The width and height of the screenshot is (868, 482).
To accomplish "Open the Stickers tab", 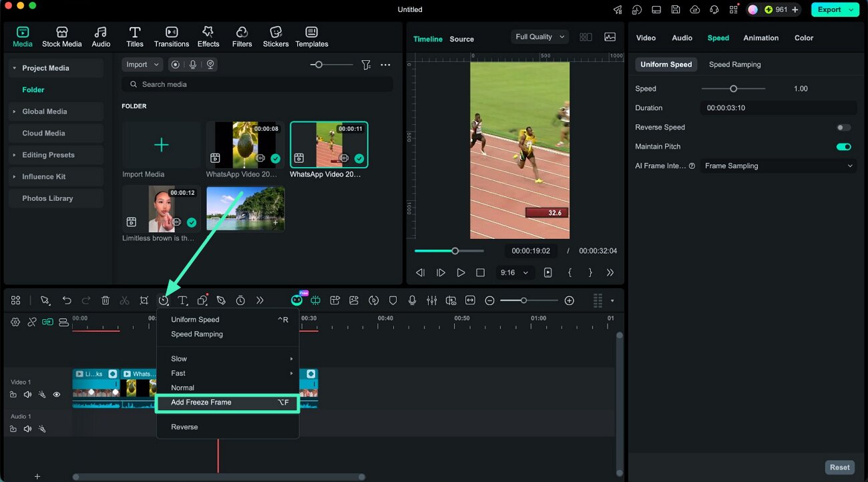I will click(276, 37).
